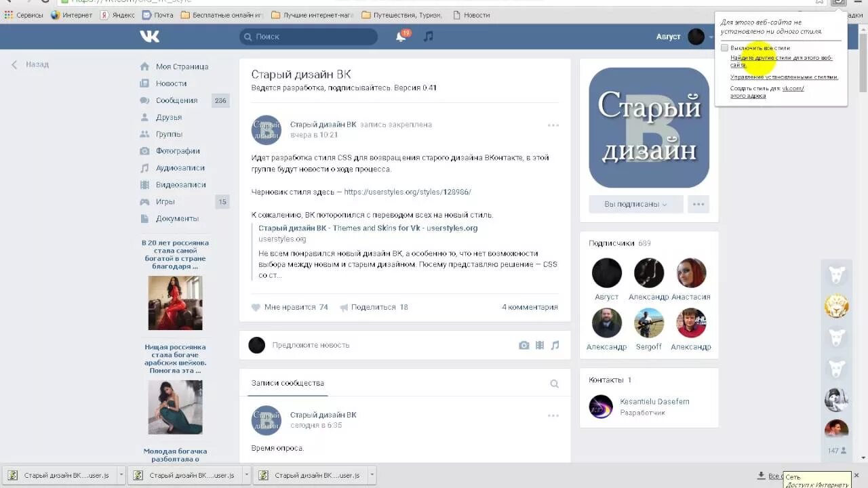Expand third download item arrow
This screenshot has width=868, height=488.
[x=372, y=475]
